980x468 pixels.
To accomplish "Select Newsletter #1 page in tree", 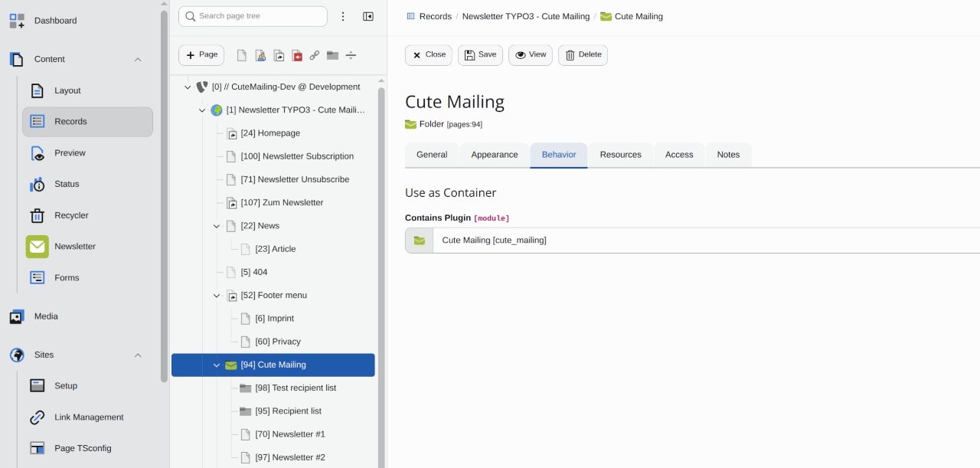I will [x=290, y=434].
